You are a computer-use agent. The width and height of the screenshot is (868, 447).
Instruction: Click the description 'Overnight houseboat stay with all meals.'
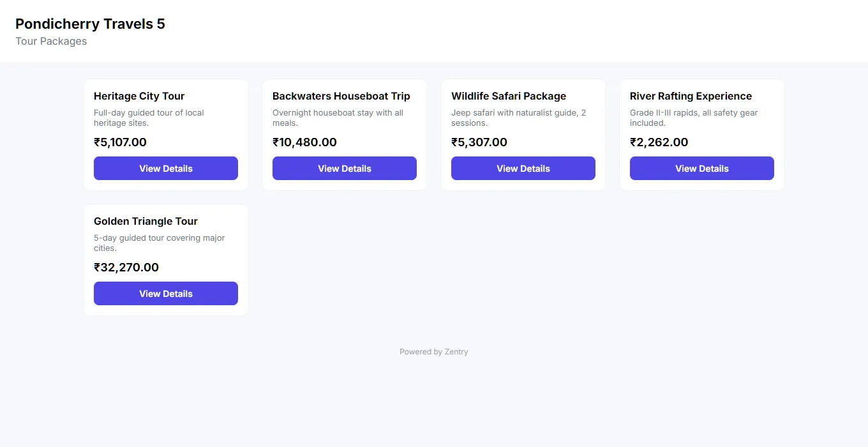pos(338,118)
